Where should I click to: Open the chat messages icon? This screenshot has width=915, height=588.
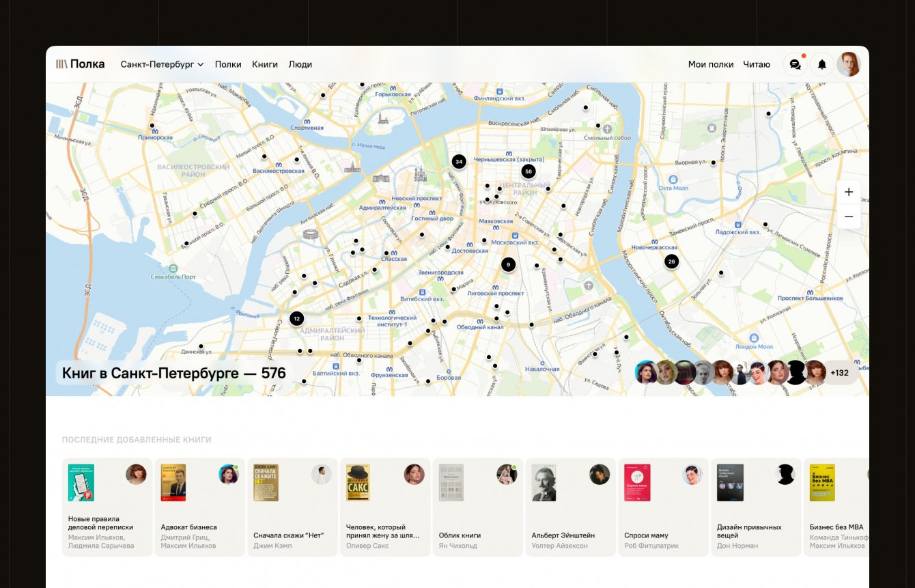pyautogui.click(x=795, y=64)
